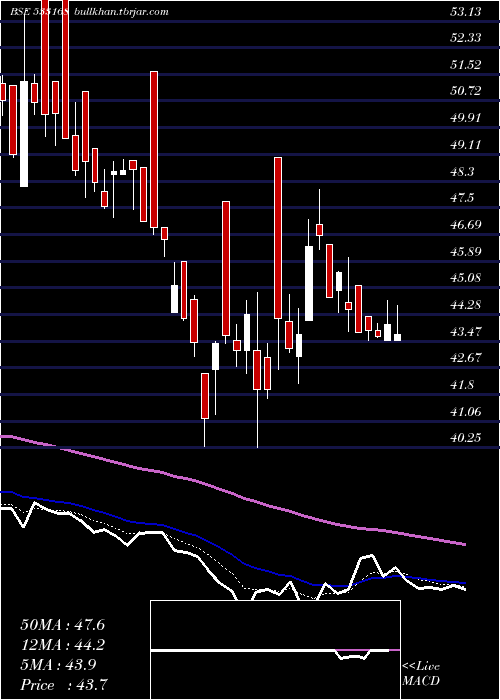The image size is (500, 700).
Task: Click the BSE stock code header text
Action: click(39, 12)
